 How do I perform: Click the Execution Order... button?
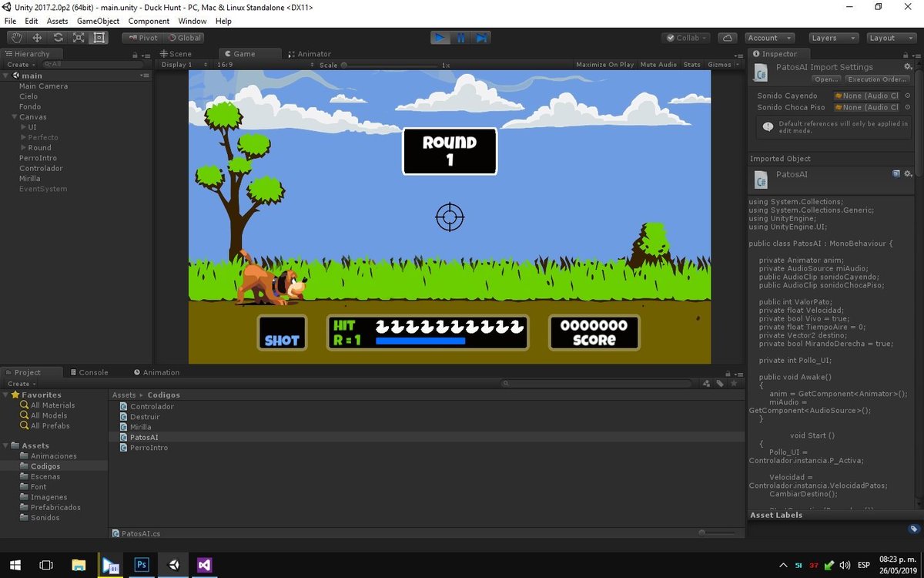point(877,79)
